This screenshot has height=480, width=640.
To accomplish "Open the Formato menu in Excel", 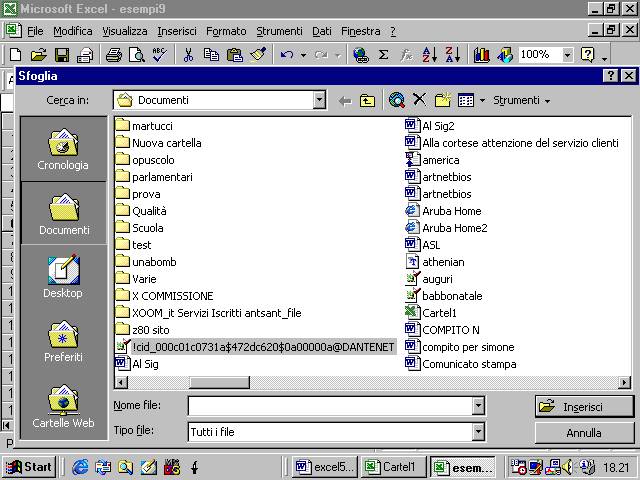I will point(226,31).
